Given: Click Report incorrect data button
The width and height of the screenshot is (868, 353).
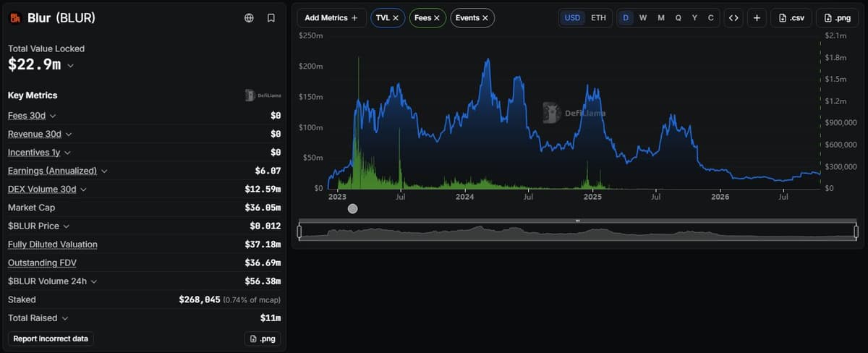Looking at the screenshot, I should pyautogui.click(x=51, y=339).
